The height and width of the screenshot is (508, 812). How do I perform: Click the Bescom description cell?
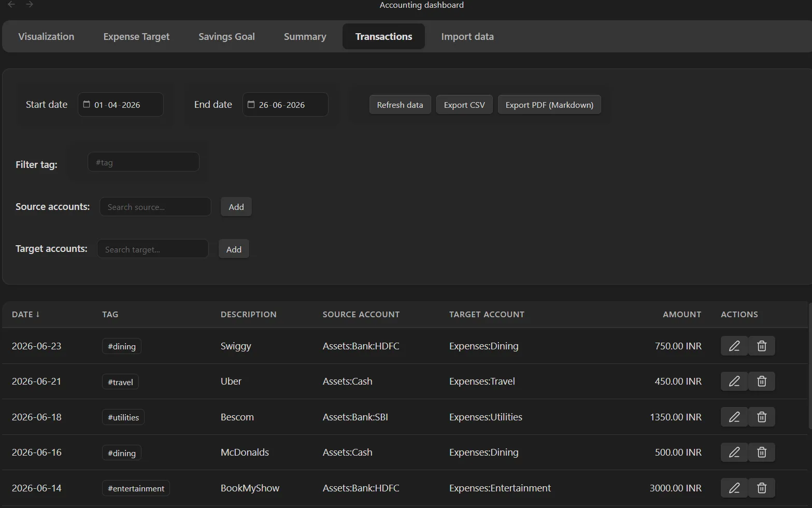pos(237,417)
